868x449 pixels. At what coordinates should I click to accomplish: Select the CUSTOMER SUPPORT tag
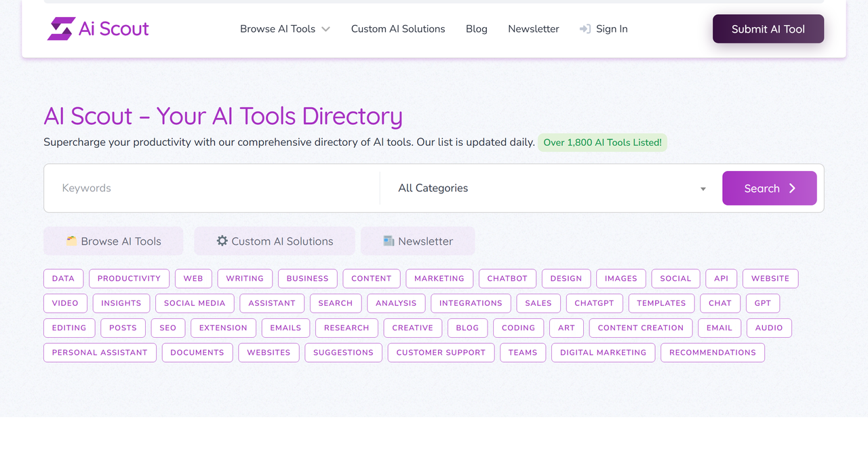click(x=441, y=353)
